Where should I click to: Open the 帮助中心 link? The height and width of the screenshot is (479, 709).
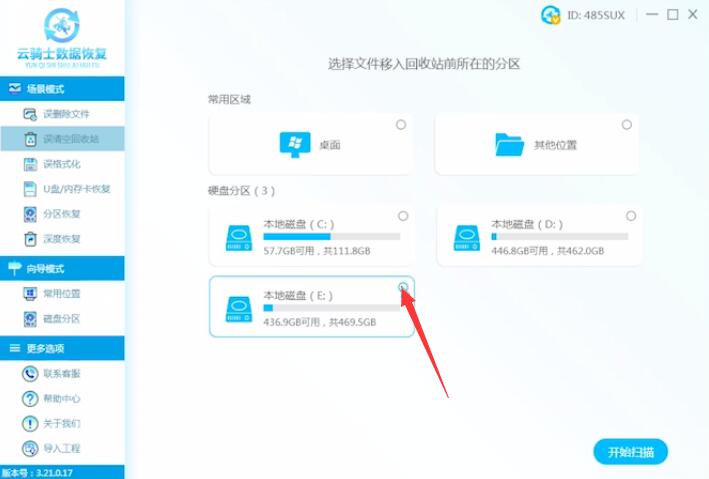coord(62,398)
